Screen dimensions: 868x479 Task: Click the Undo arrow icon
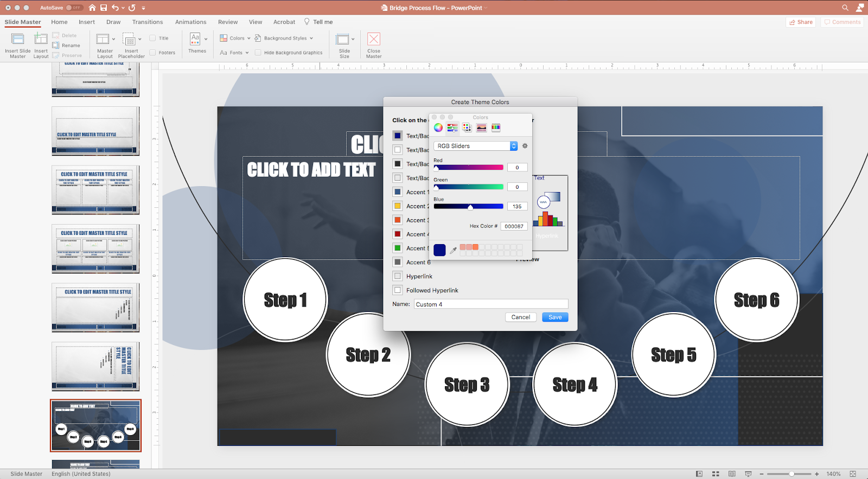pyautogui.click(x=115, y=8)
